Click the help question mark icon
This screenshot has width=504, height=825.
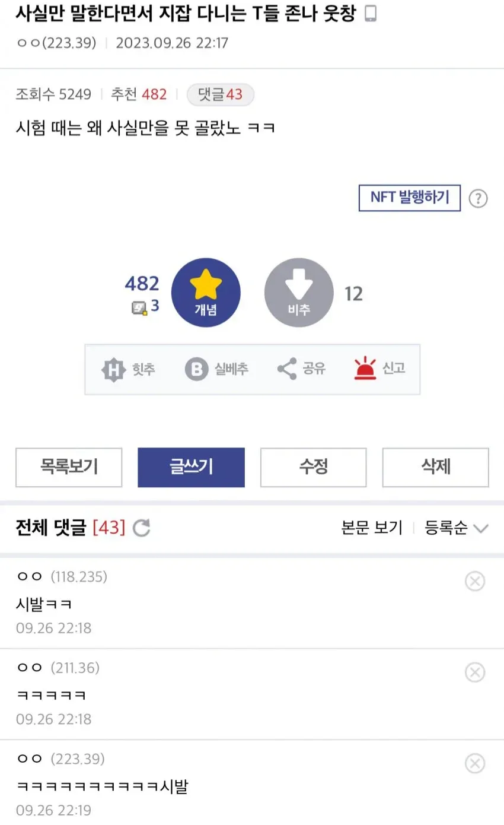(x=478, y=198)
